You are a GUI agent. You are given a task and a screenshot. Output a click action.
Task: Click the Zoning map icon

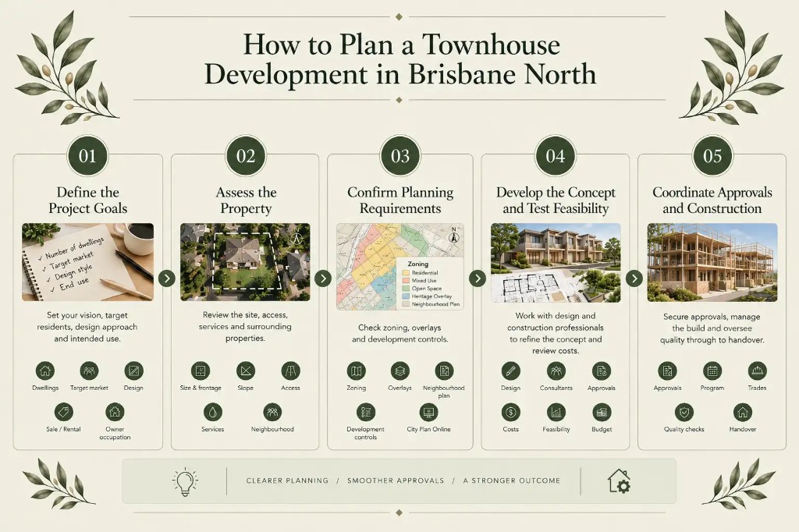point(356,371)
